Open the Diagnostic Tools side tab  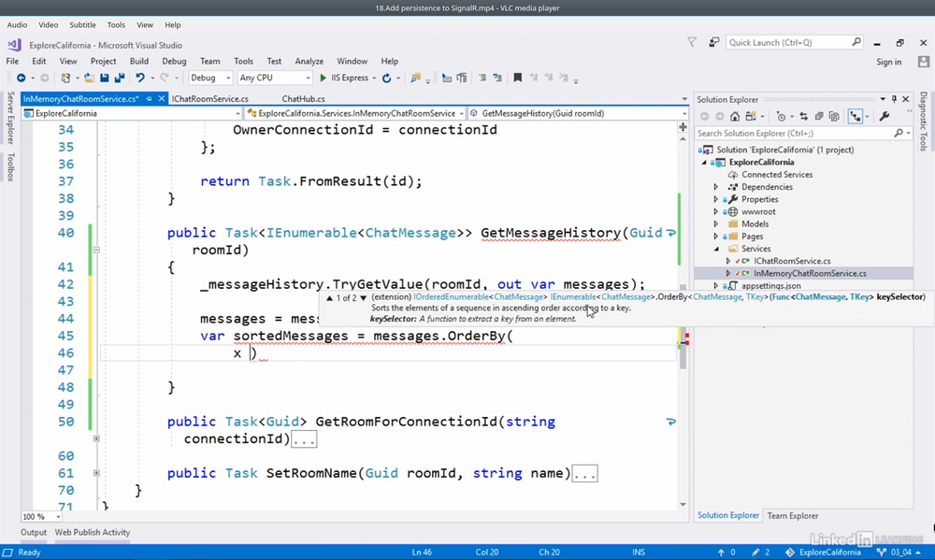(923, 121)
